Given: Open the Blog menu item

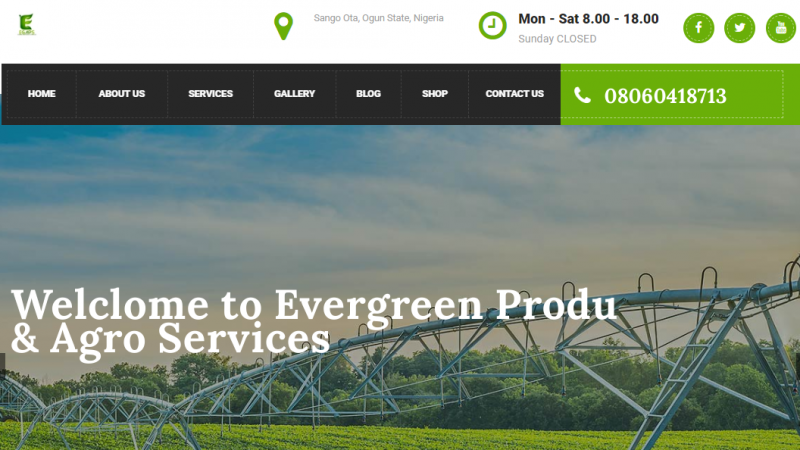Looking at the screenshot, I should coord(368,94).
